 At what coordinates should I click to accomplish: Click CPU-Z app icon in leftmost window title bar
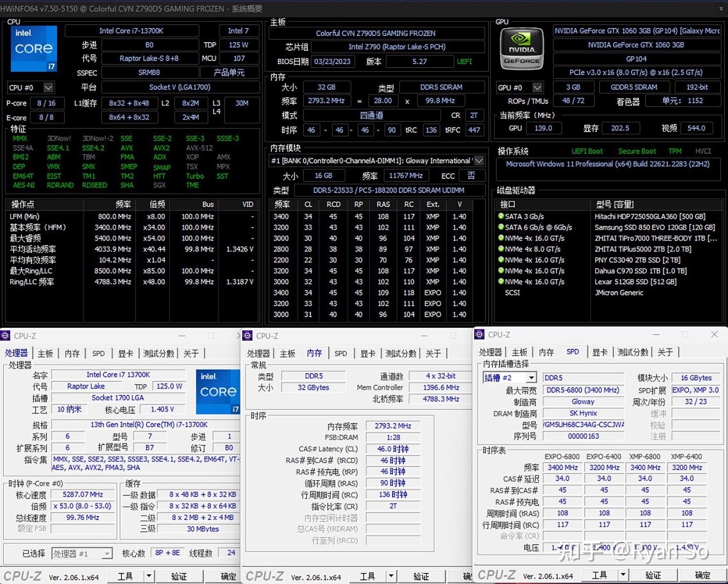[5, 336]
